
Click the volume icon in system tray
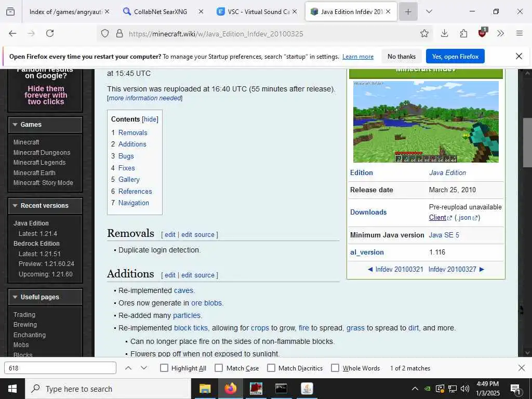pyautogui.click(x=465, y=389)
